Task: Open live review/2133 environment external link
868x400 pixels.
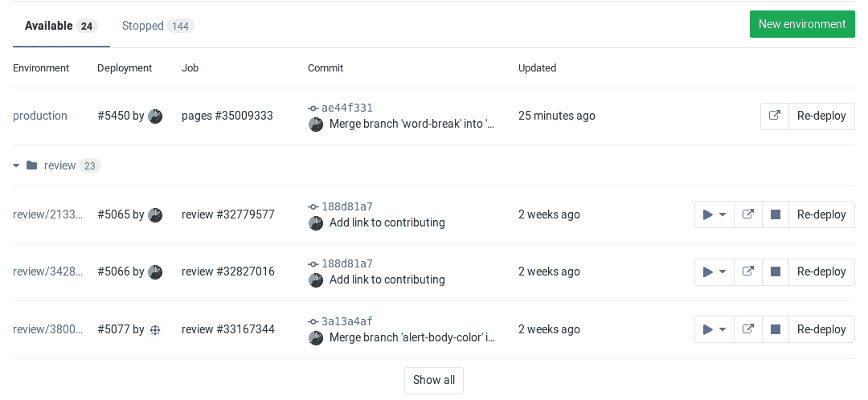Action: coord(748,214)
